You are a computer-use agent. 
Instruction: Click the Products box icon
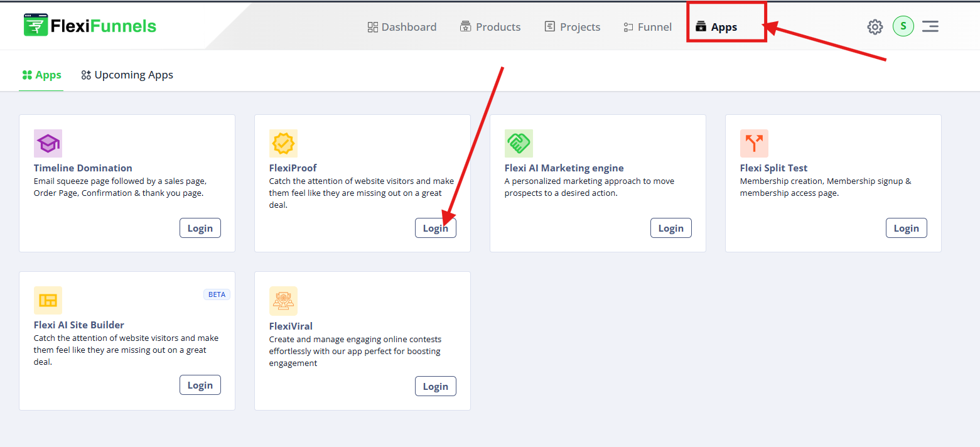point(465,26)
